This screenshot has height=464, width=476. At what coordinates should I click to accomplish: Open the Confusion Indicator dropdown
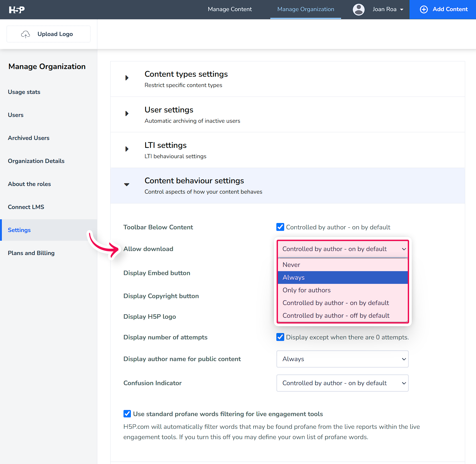(342, 383)
